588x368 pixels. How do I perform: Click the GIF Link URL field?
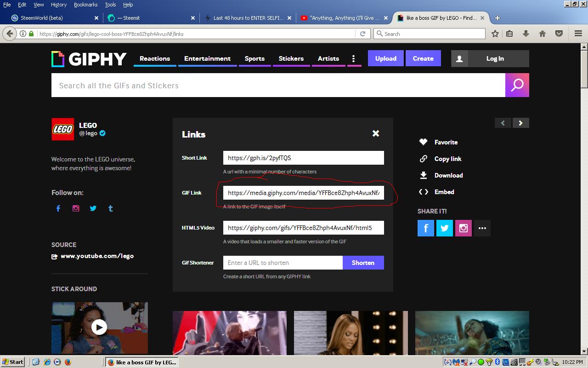click(304, 193)
